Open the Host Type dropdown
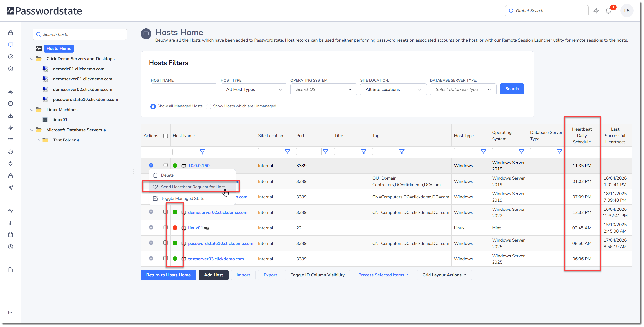Screen dimensions: 644x327 pos(254,89)
